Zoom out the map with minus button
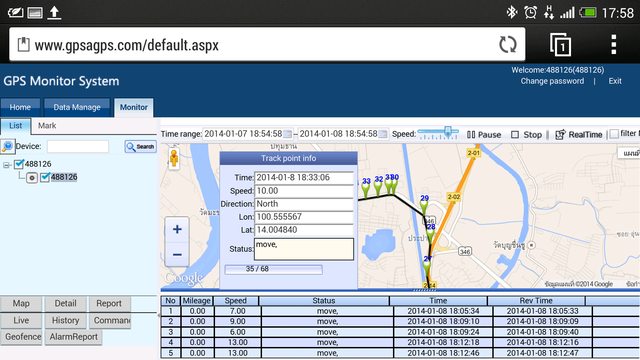The image size is (640, 360). (177, 254)
